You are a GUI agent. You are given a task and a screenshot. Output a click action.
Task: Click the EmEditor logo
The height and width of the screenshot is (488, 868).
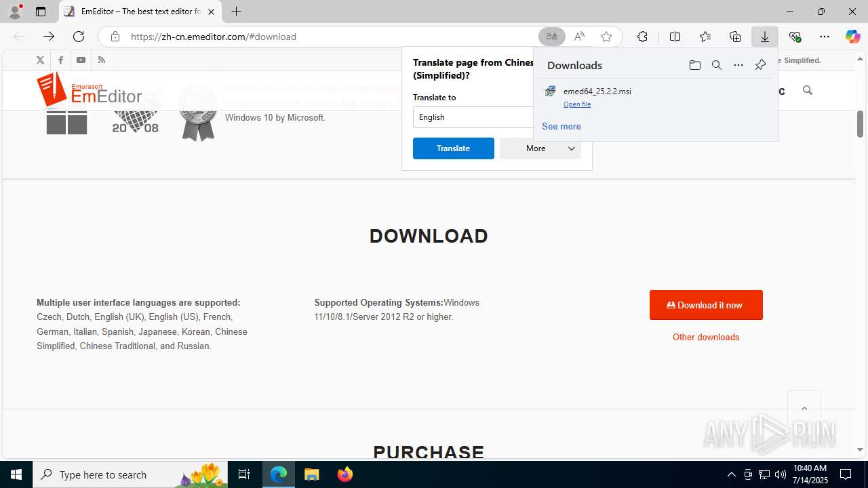(x=90, y=91)
